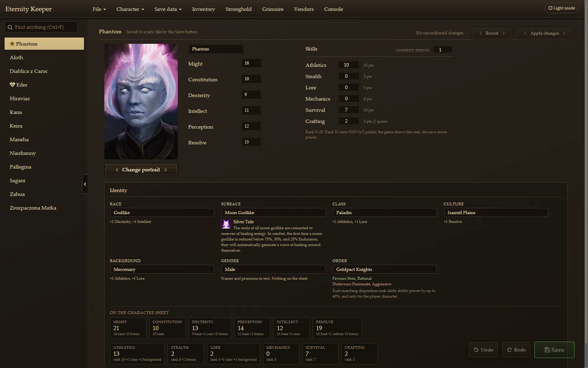Viewport: 588px width, 368px height.
Task: Open the Grimoire section
Action: [x=273, y=9]
